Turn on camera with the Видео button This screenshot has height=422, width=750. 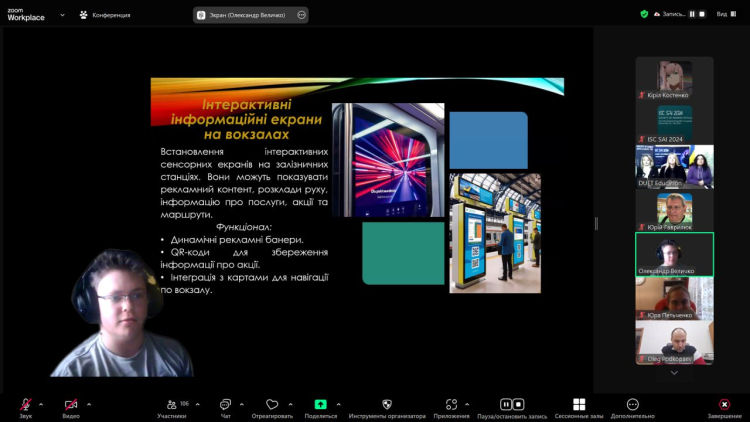point(71,405)
